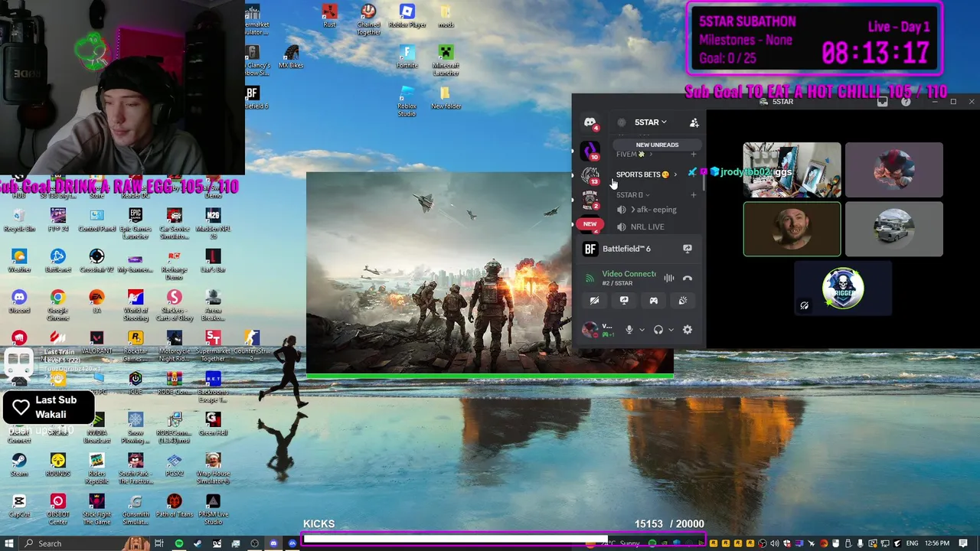Open microphone input options arrow
The width and height of the screenshot is (980, 551).
click(x=642, y=330)
